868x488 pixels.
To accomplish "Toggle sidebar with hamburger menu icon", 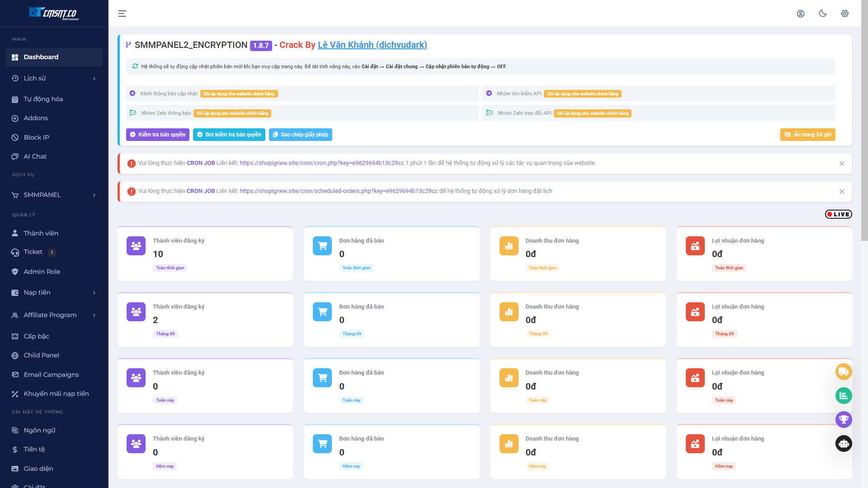I will pos(122,14).
